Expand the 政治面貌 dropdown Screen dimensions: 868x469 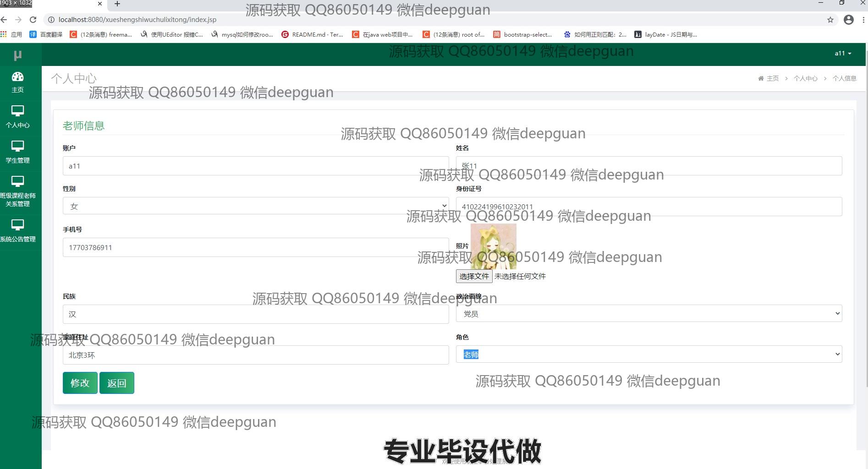coord(648,314)
